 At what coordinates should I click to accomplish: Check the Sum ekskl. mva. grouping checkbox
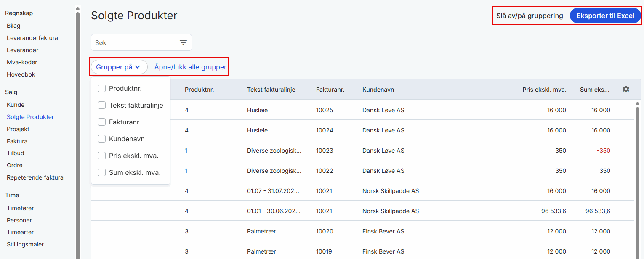tap(102, 172)
